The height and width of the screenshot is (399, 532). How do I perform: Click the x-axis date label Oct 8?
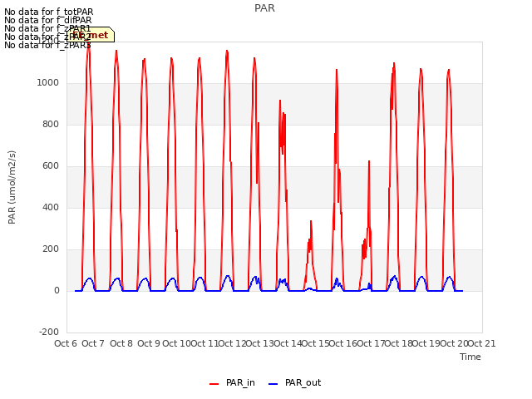(121, 343)
